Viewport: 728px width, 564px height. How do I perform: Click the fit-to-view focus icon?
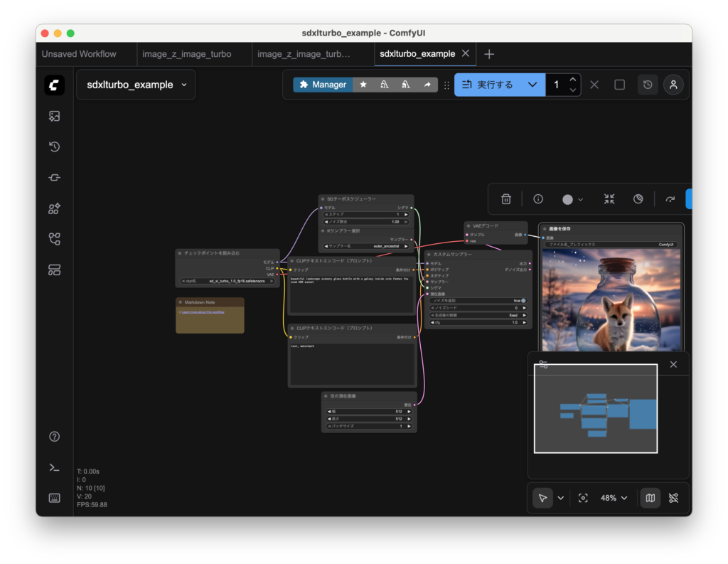(583, 498)
